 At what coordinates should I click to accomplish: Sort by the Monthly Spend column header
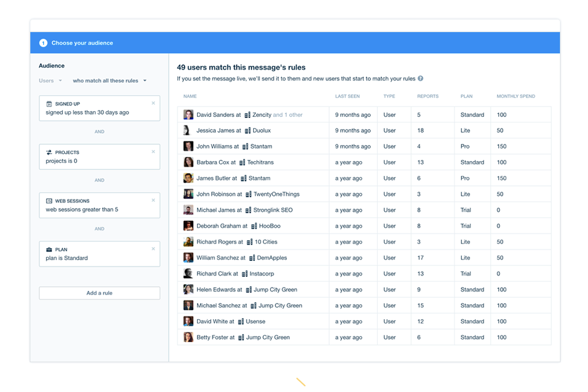[x=515, y=96]
